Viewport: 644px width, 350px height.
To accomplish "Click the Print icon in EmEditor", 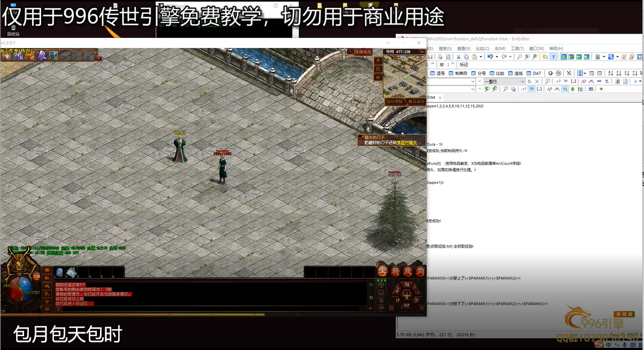I will pyautogui.click(x=440, y=57).
